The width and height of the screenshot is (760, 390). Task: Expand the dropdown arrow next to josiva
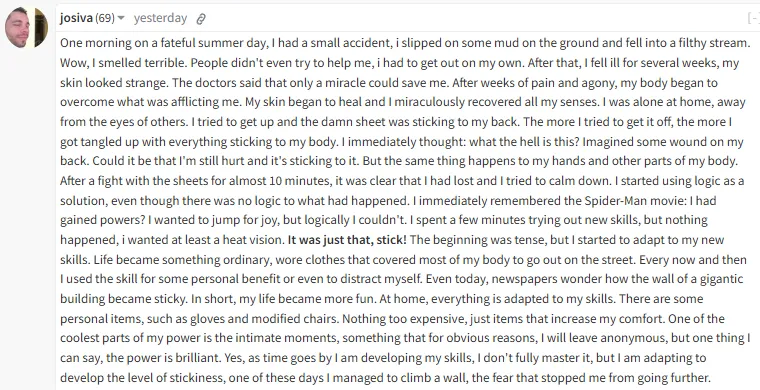121,18
